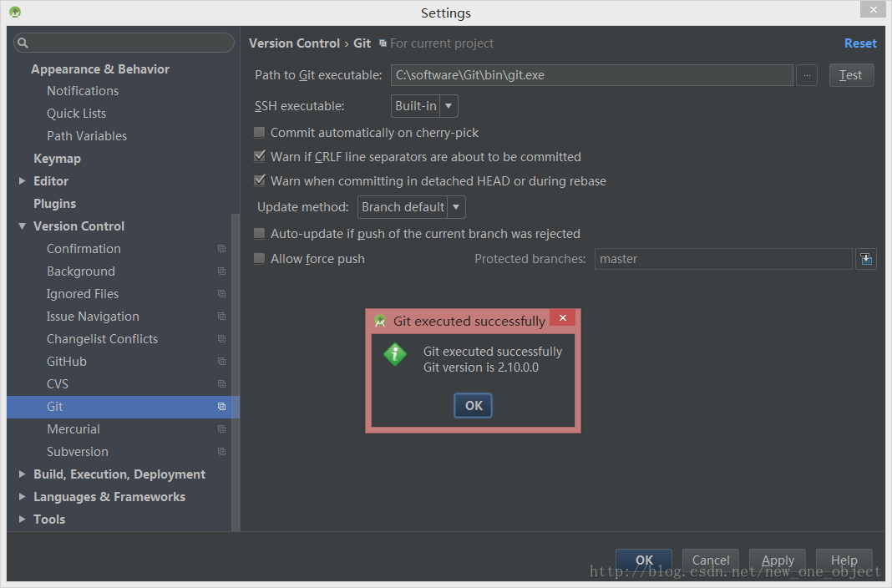Click the browse button for Git path

tap(807, 75)
